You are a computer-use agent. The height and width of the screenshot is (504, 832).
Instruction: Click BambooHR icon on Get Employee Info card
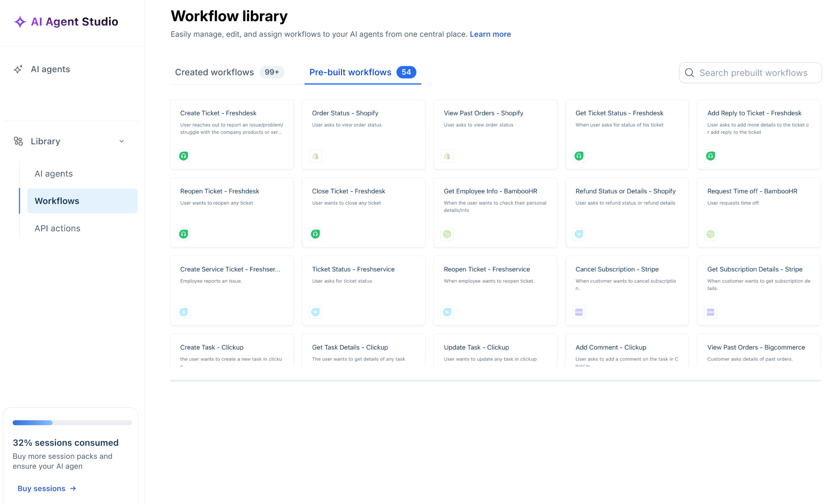[x=447, y=234]
